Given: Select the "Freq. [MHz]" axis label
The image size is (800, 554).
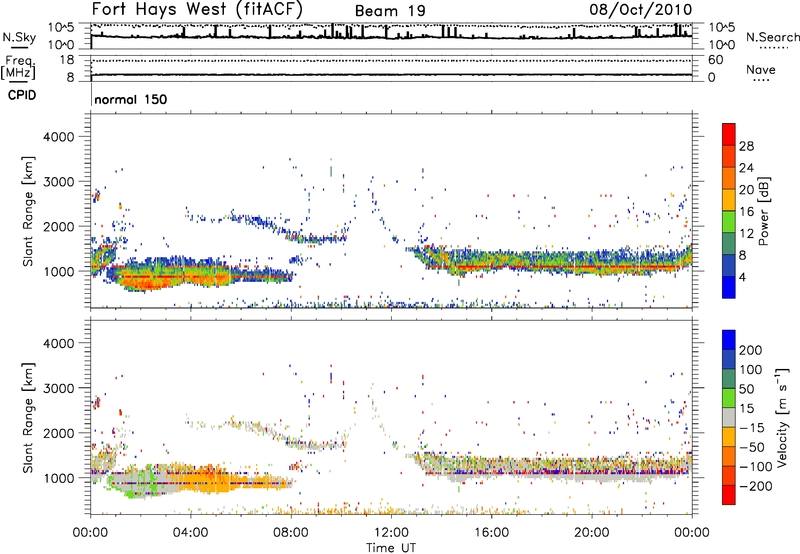Looking at the screenshot, I should click(19, 67).
